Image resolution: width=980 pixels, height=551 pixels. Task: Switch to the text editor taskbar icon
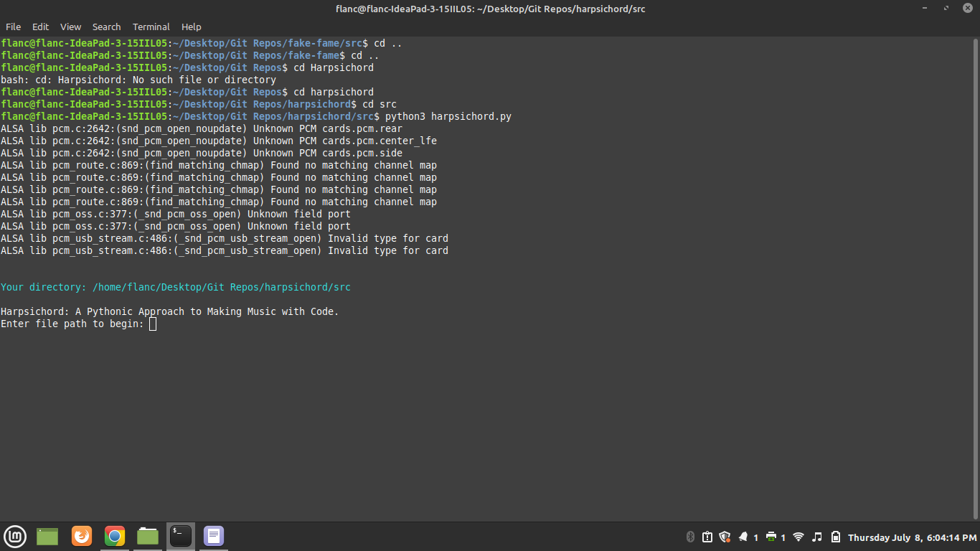[214, 536]
